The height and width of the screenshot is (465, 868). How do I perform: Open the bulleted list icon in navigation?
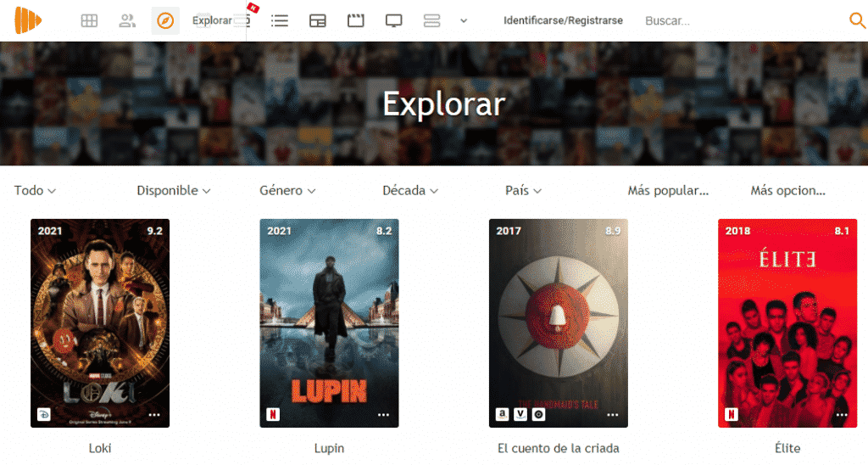[x=280, y=21]
